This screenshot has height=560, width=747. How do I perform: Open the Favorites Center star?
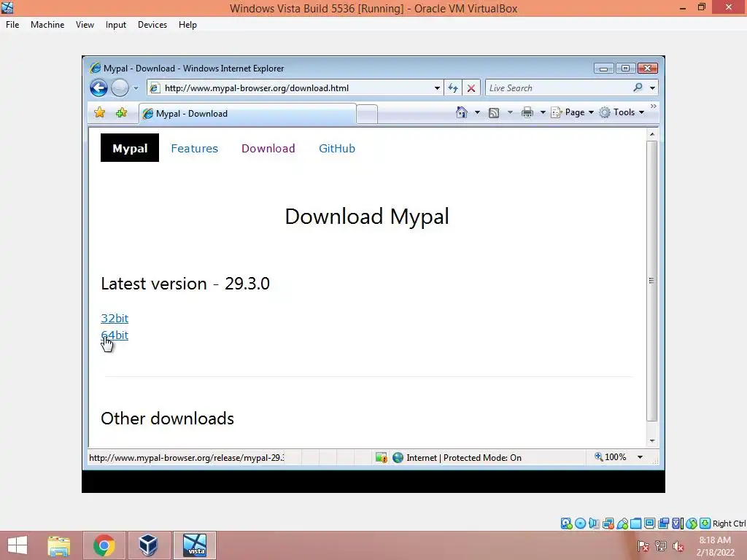(x=99, y=113)
